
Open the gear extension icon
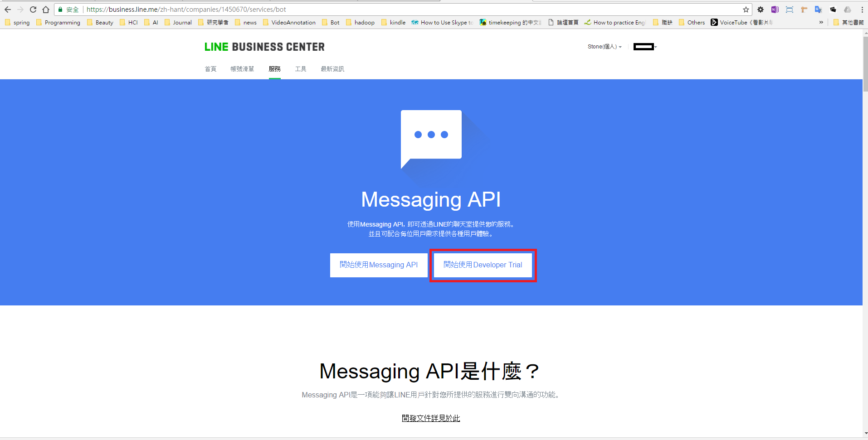(761, 10)
